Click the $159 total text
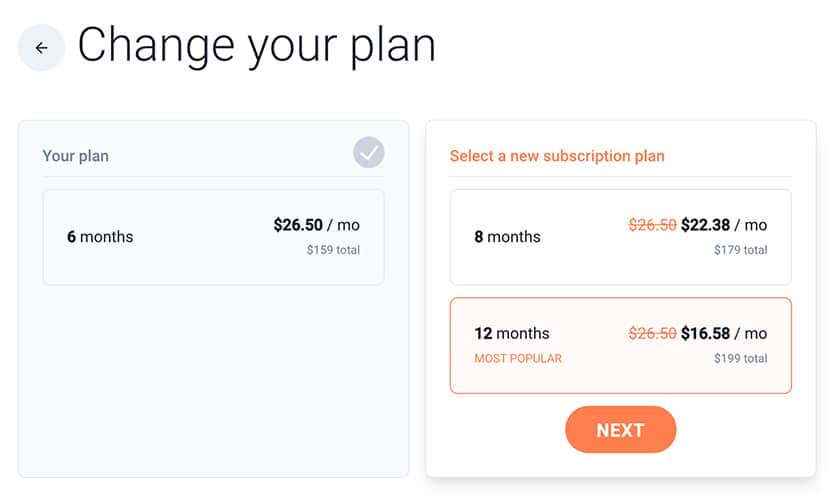This screenshot has width=832, height=500. click(x=333, y=249)
